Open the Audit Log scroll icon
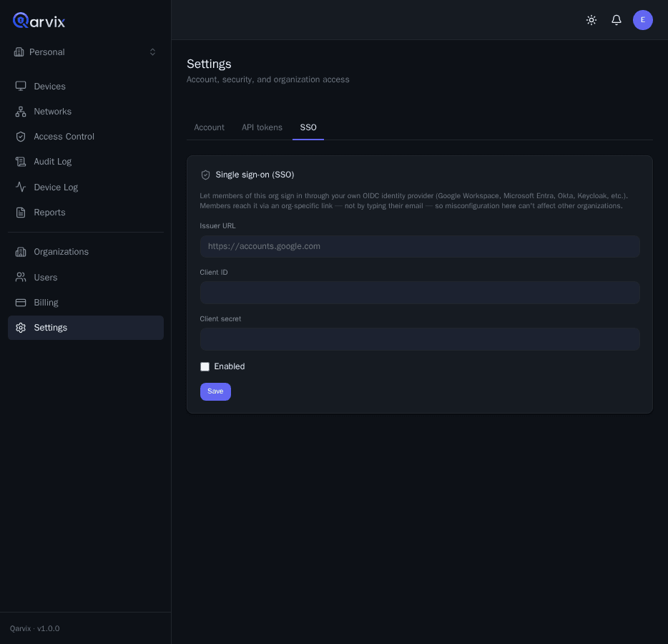668x644 pixels. pyautogui.click(x=21, y=162)
